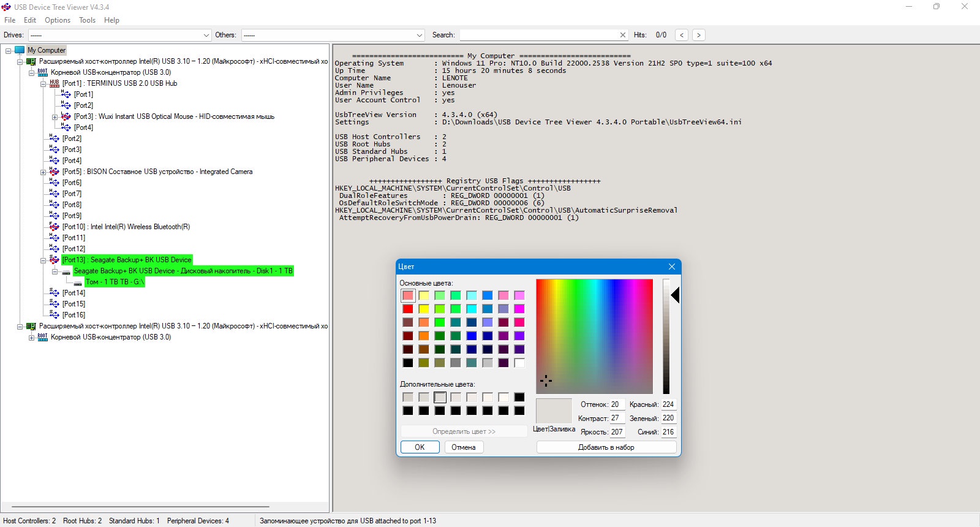Open the Tools menu

(87, 20)
